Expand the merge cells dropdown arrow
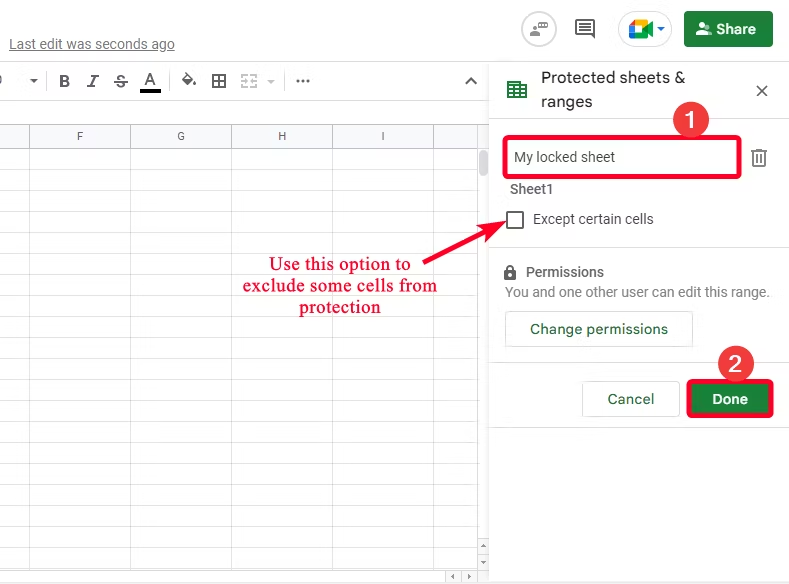 (268, 81)
